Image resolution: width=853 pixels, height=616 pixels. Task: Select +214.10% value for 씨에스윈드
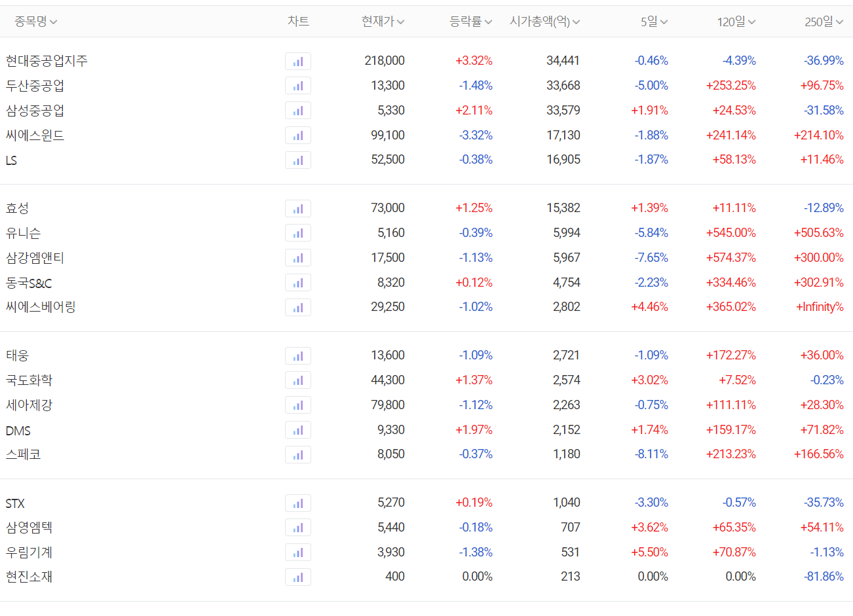pyautogui.click(x=819, y=136)
